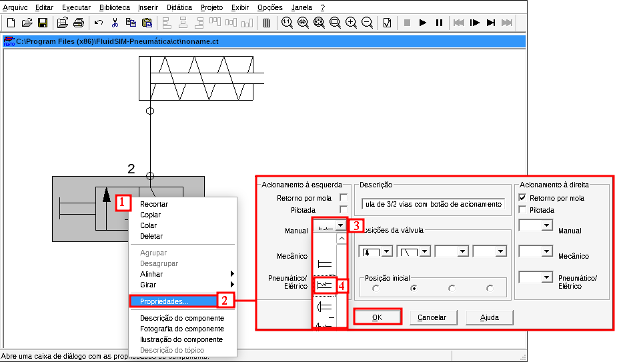617x364 pixels.
Task: Align objects left toolbar icon
Action: click(x=167, y=23)
